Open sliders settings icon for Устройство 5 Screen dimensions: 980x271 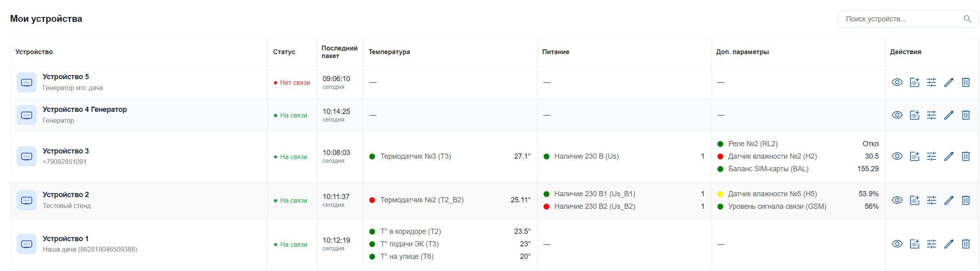click(x=931, y=82)
